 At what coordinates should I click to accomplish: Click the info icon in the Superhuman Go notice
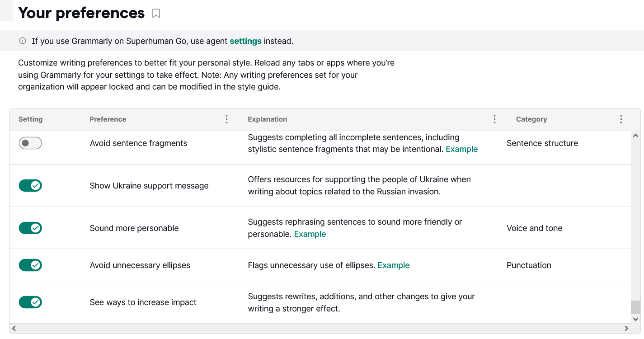coord(23,41)
